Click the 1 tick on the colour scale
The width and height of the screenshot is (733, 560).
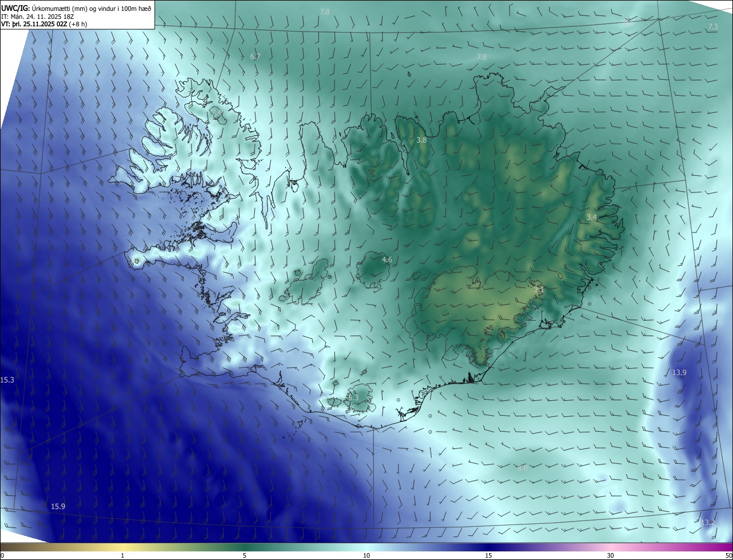pos(123,555)
